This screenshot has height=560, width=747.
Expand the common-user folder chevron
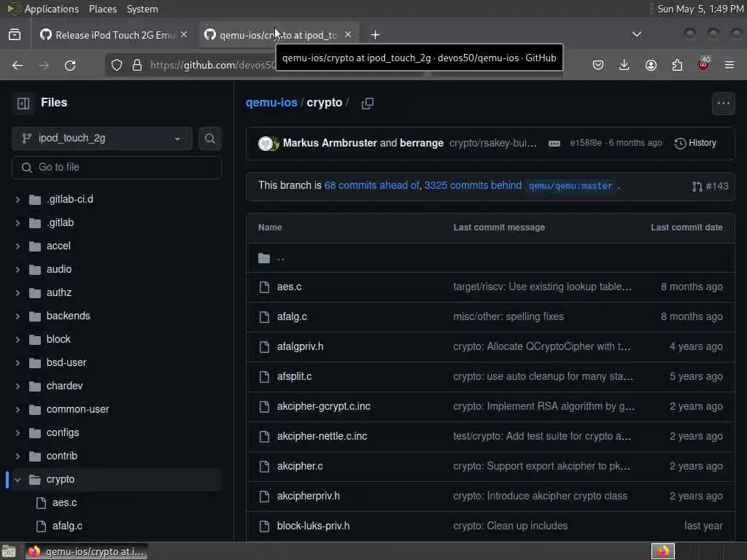tap(18, 410)
